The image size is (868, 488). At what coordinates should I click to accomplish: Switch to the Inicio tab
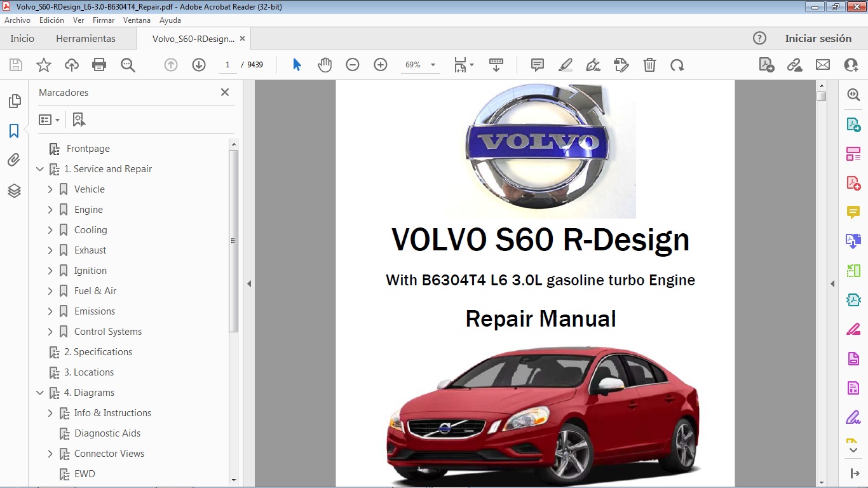22,38
